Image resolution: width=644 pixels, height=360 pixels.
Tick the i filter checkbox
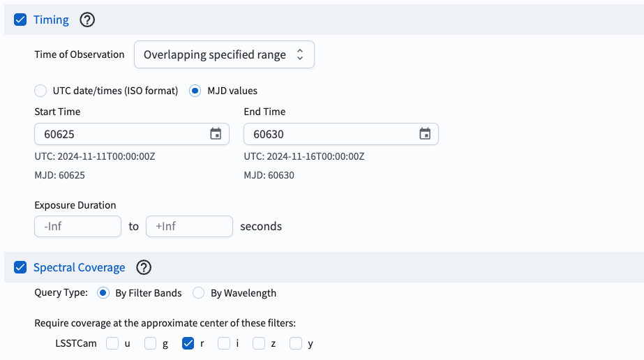point(224,343)
